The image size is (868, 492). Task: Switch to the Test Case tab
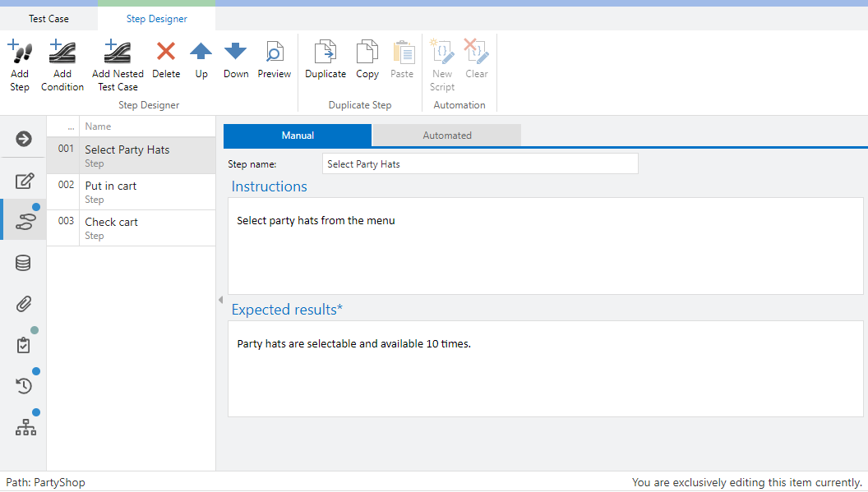point(48,18)
